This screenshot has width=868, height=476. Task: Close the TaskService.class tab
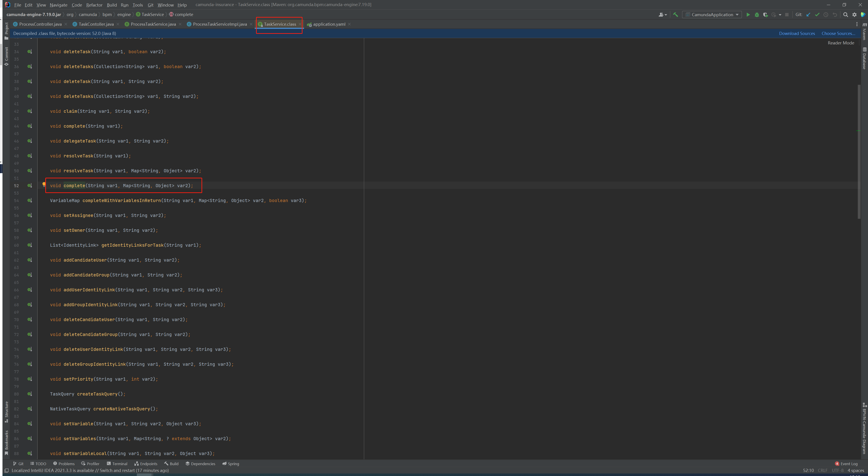300,24
